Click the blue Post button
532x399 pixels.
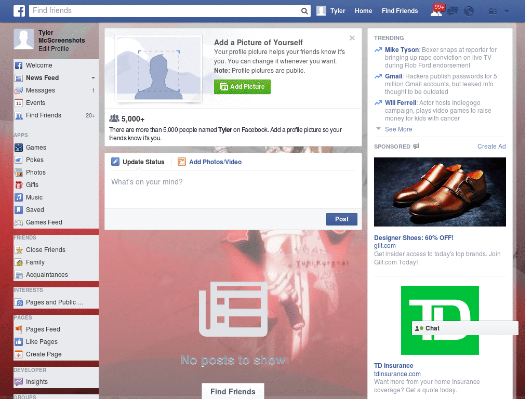(342, 219)
